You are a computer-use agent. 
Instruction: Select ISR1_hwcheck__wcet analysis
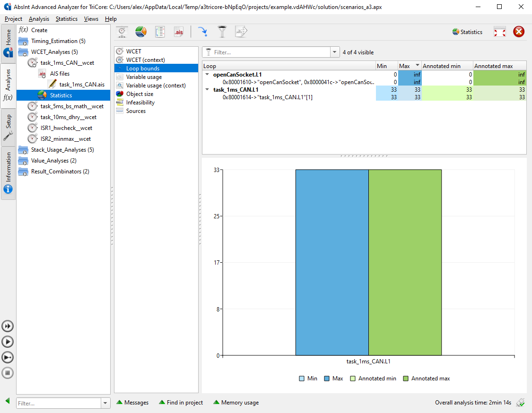click(x=66, y=128)
